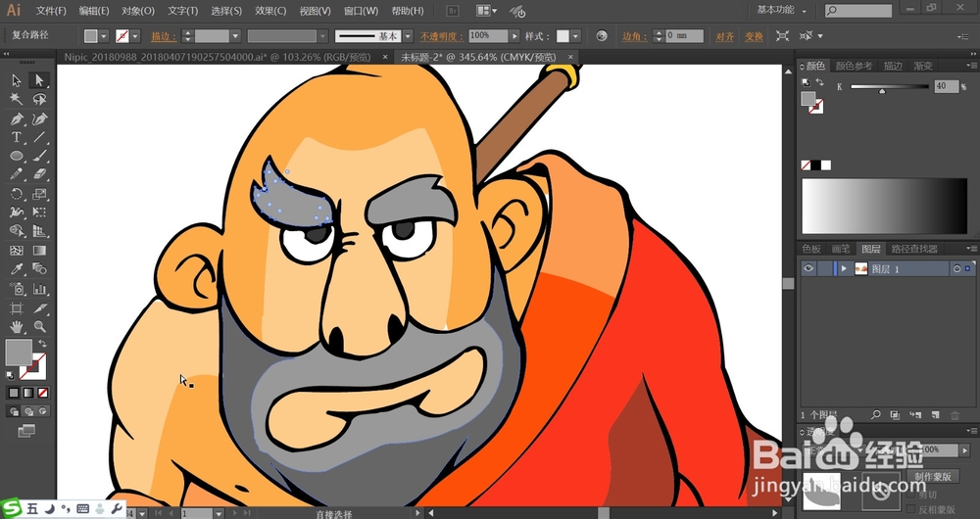Enable Draw Inside mode in toolbox
The height and width of the screenshot is (519, 980).
click(42, 411)
